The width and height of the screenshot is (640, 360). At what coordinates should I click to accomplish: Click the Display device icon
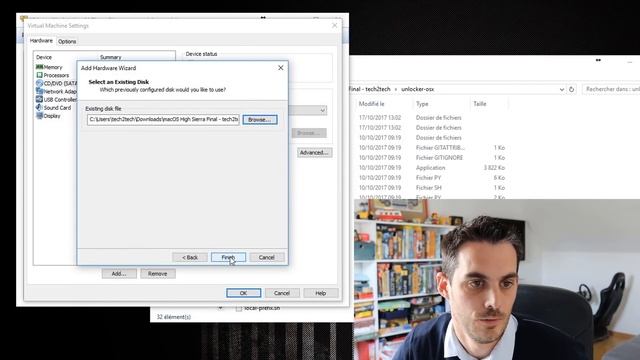(39, 116)
